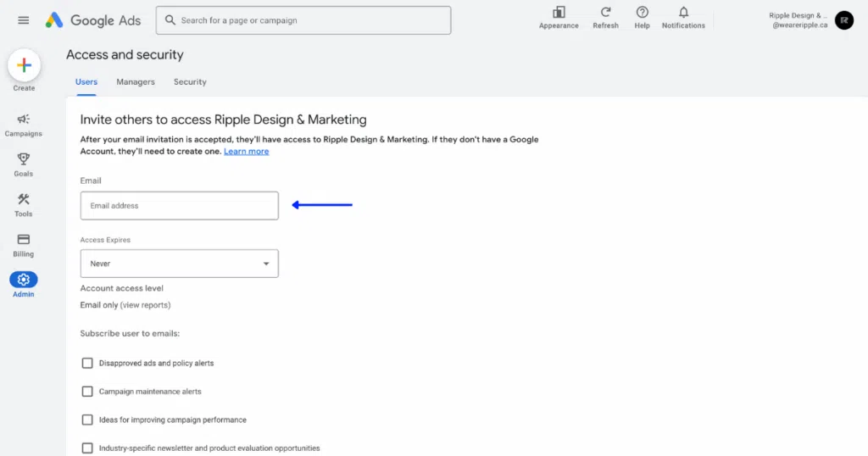The height and width of the screenshot is (456, 868).
Task: Click the Refresh icon
Action: (605, 13)
